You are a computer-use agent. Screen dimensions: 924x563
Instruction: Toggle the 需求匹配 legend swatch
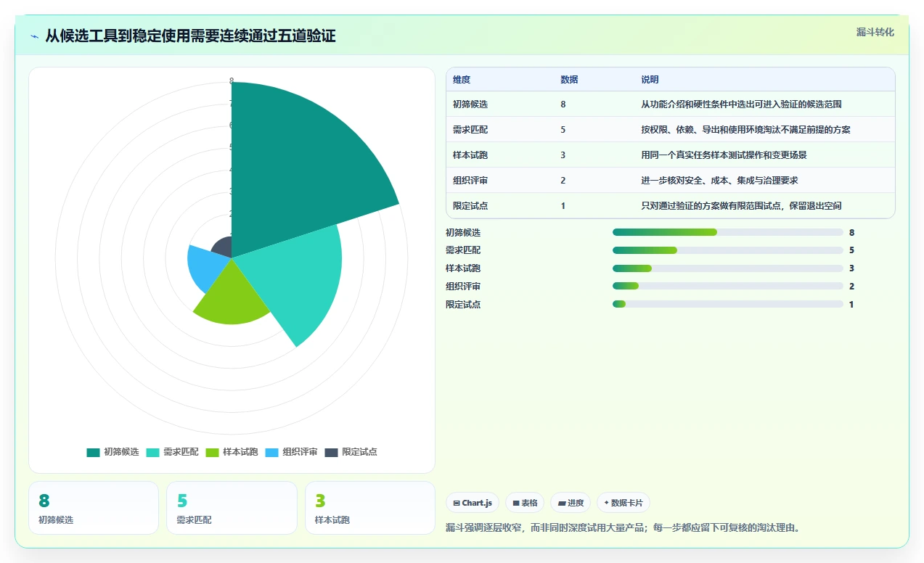pos(152,452)
